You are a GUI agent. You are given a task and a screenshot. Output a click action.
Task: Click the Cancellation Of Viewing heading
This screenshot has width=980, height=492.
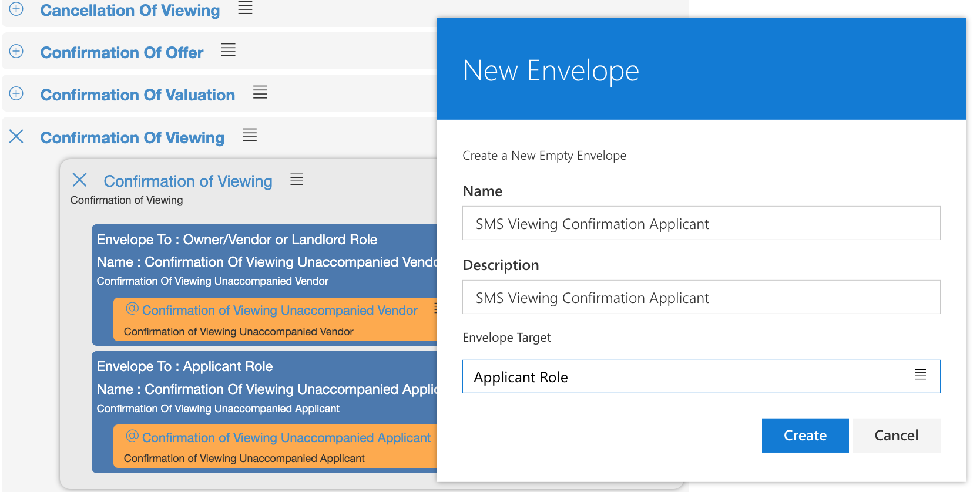130,11
